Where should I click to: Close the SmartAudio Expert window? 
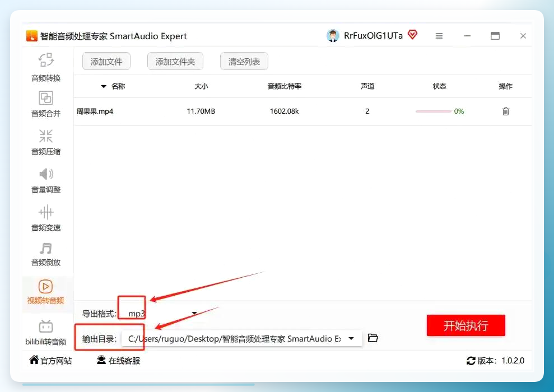coord(523,36)
